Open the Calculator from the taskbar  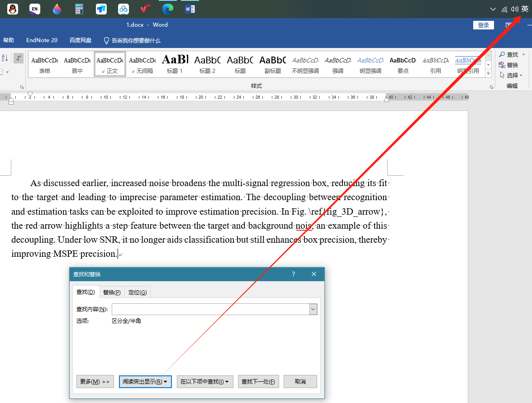coord(79,9)
